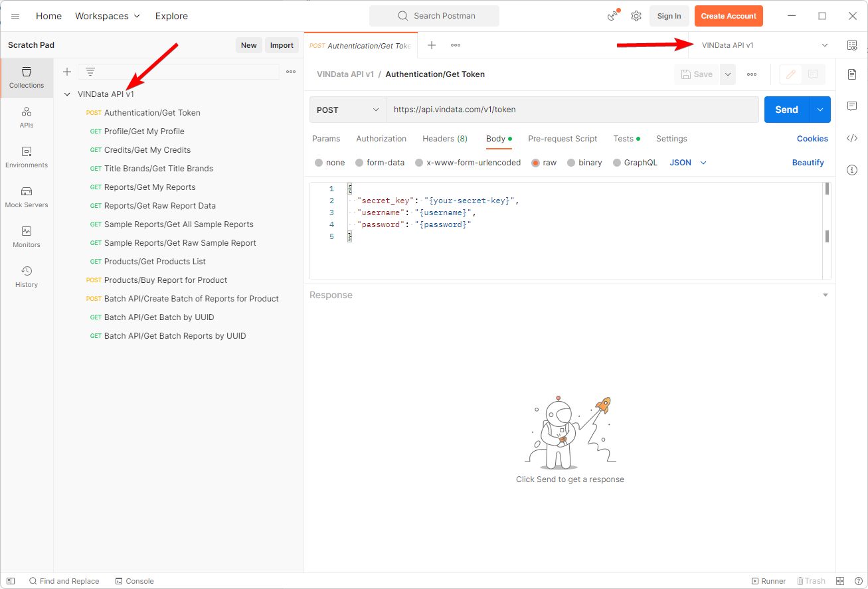This screenshot has width=868, height=589.
Task: Click the Beautify link
Action: coord(808,163)
